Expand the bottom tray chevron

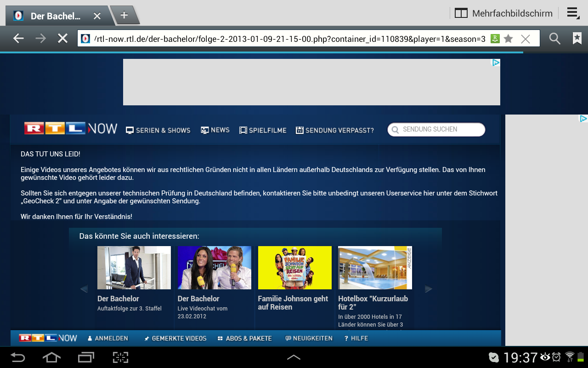click(x=294, y=357)
